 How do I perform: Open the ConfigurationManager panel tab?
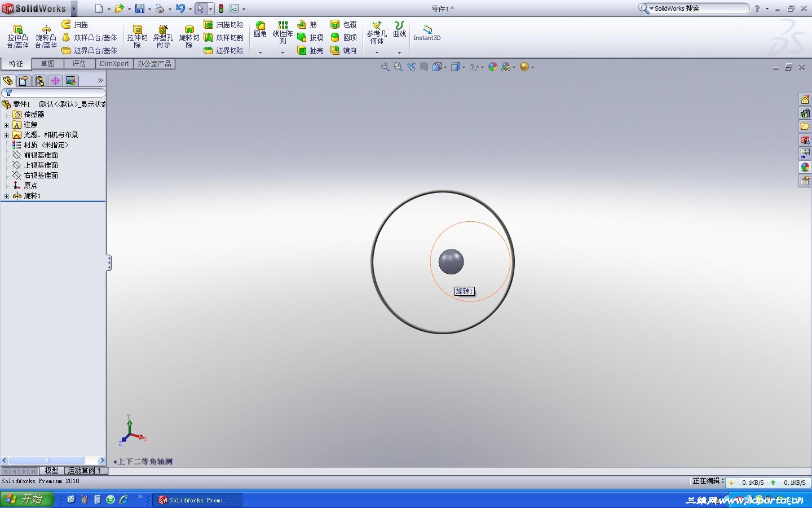[39, 81]
